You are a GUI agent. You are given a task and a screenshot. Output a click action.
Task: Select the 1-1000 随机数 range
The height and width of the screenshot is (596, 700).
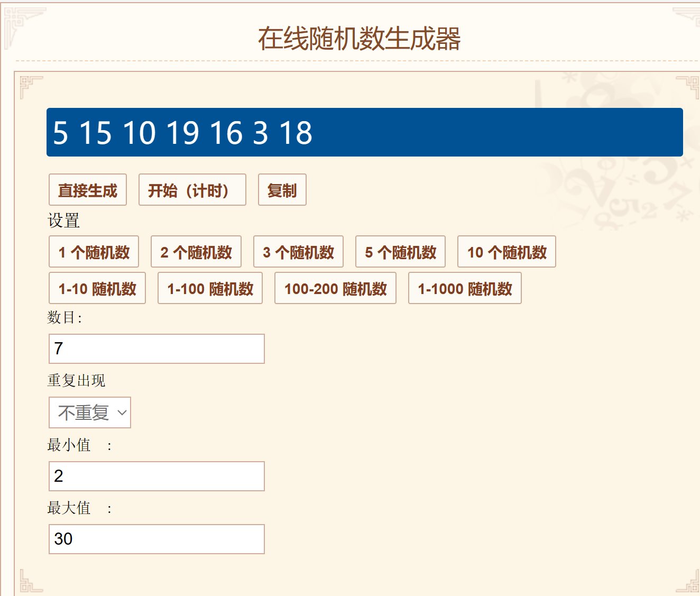465,288
